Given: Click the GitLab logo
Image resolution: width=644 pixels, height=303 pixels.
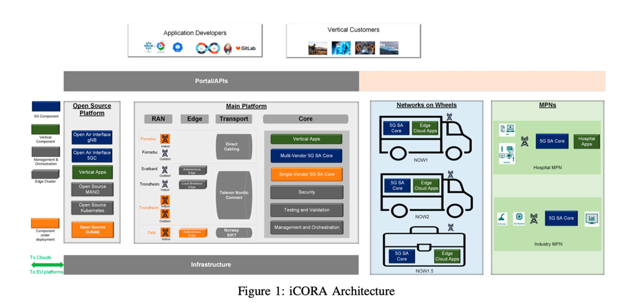Looking at the screenshot, I should [x=245, y=47].
